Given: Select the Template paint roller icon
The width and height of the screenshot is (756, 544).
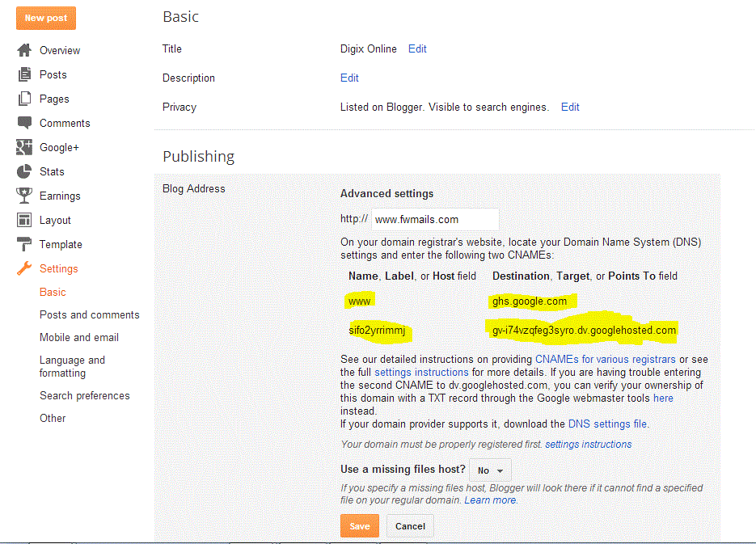Looking at the screenshot, I should (24, 244).
